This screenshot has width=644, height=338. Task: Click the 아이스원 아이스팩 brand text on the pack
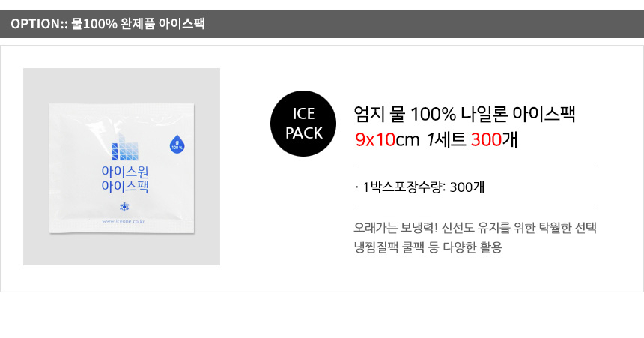124,178
